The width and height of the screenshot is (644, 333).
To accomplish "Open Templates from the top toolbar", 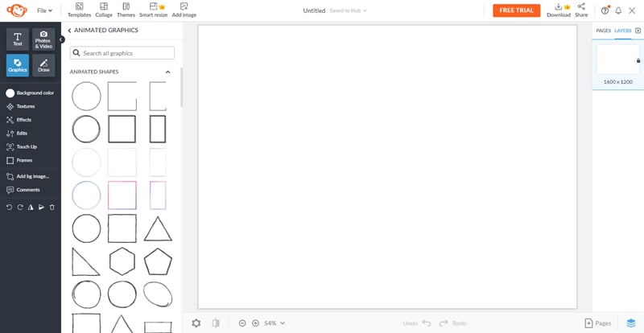I will (x=79, y=10).
